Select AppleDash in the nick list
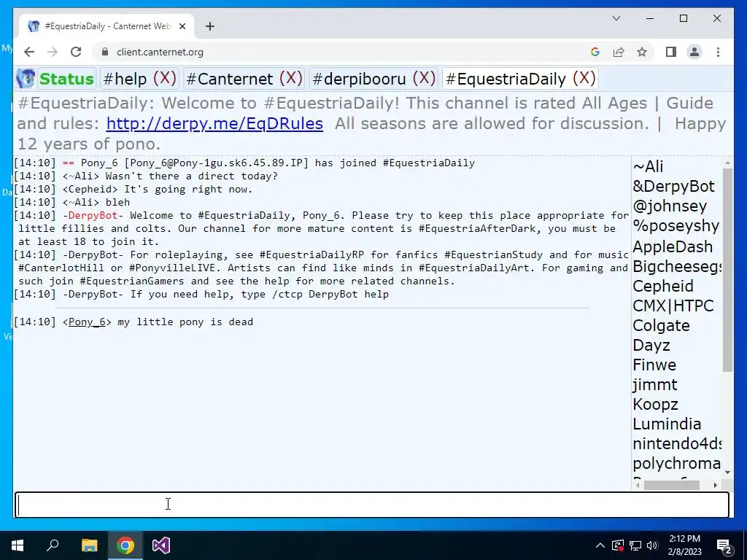 tap(673, 246)
